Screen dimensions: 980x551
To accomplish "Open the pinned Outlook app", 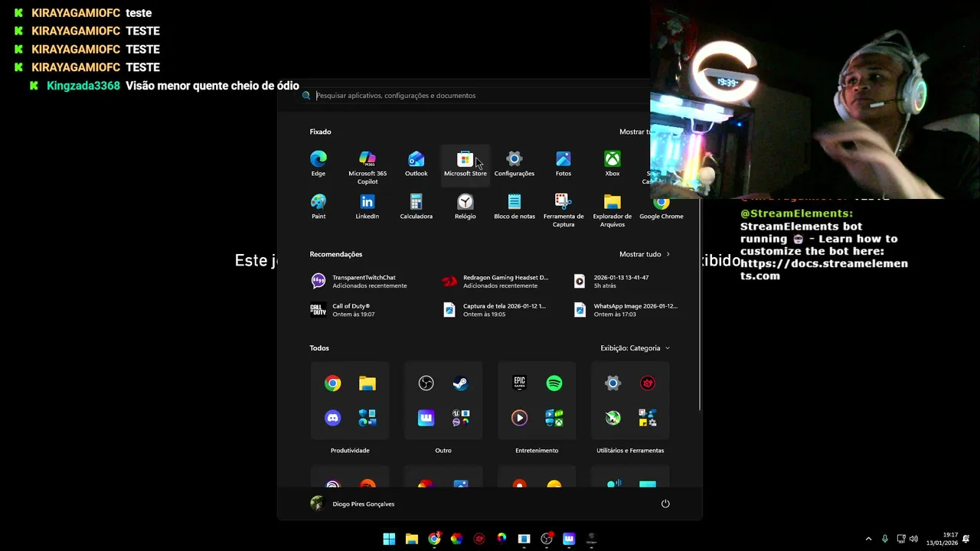I will (x=416, y=163).
